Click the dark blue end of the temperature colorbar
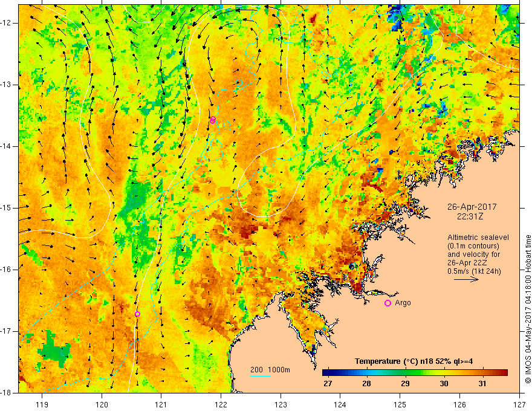Viewport: 532px width, 411px height. pos(326,373)
